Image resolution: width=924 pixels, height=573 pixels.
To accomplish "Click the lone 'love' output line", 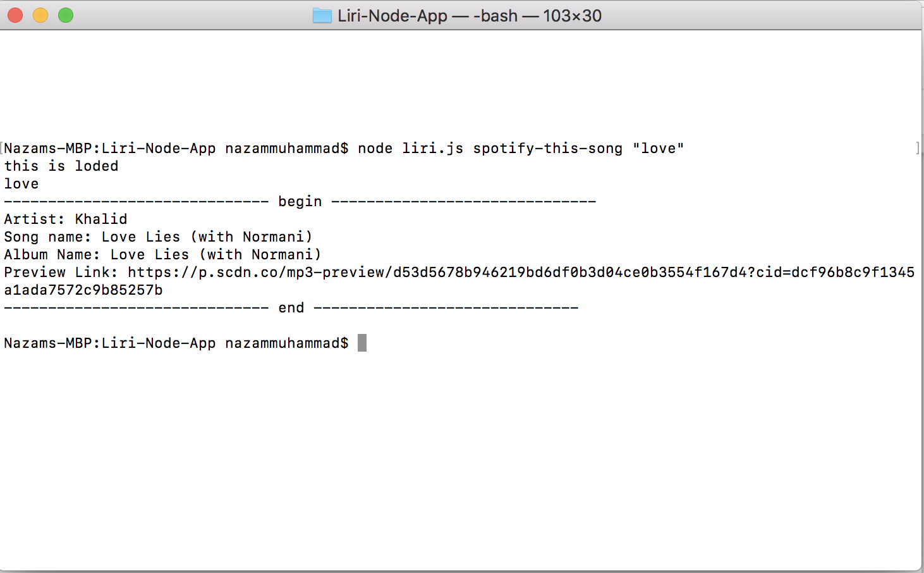I will point(21,183).
